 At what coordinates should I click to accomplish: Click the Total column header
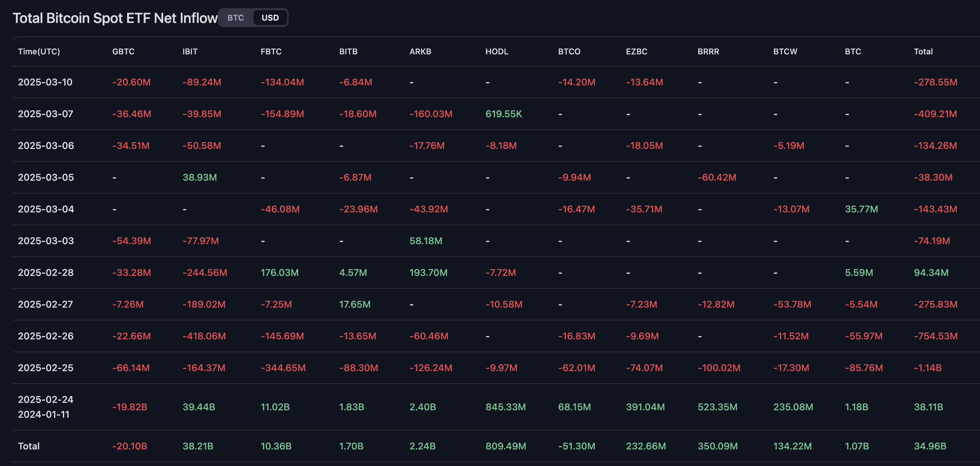[923, 51]
